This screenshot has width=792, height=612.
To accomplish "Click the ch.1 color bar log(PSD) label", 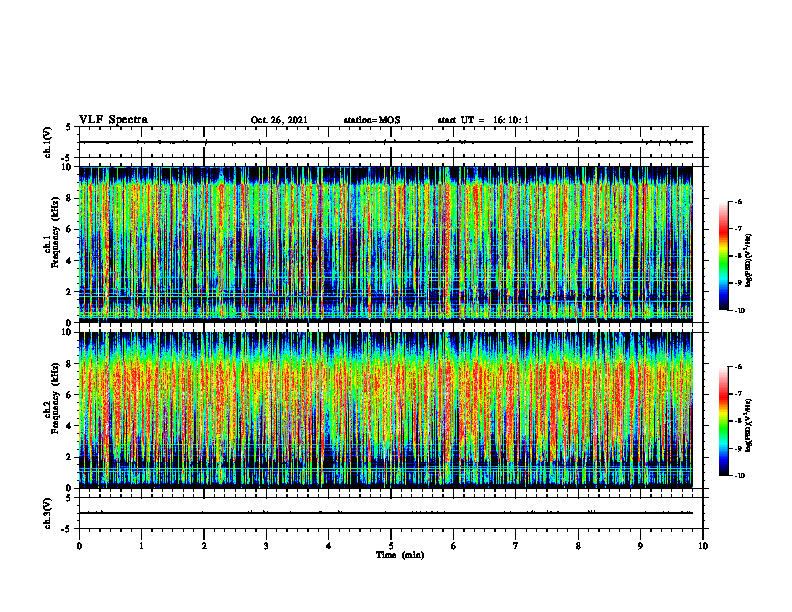I will pos(749,260).
